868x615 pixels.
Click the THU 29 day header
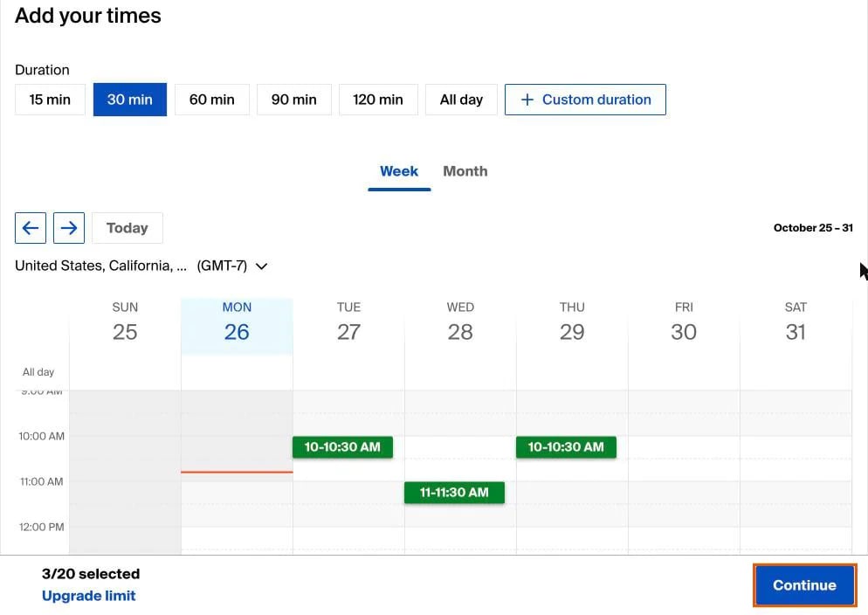pos(572,322)
